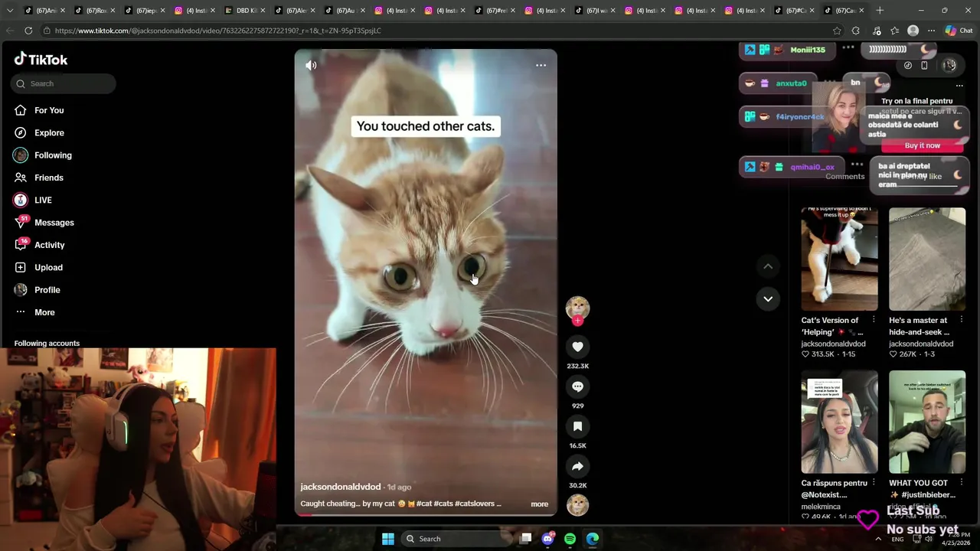The height and width of the screenshot is (551, 980).
Task: Refresh the page in browser
Action: (28, 31)
